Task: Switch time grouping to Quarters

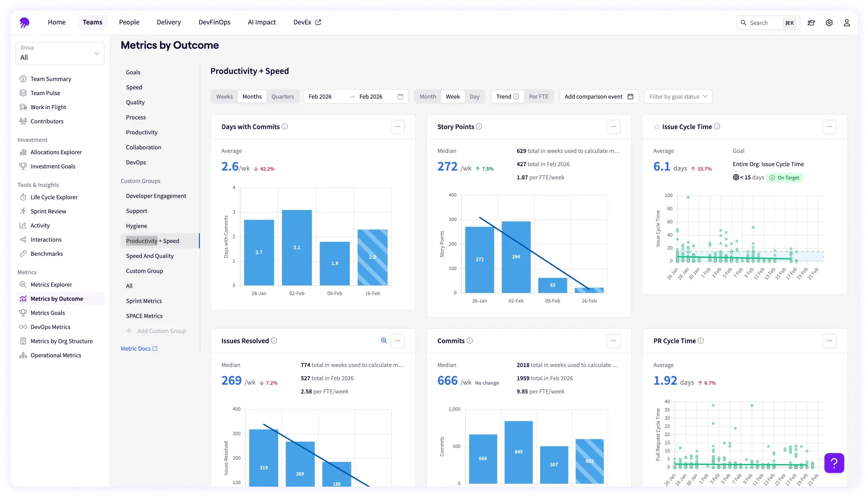Action: coord(283,97)
